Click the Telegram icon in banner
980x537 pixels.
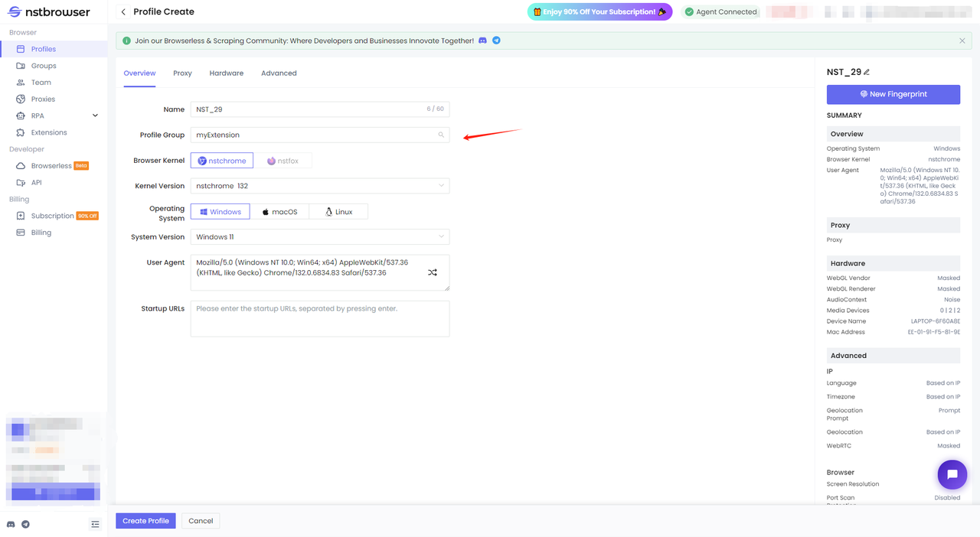[496, 41]
